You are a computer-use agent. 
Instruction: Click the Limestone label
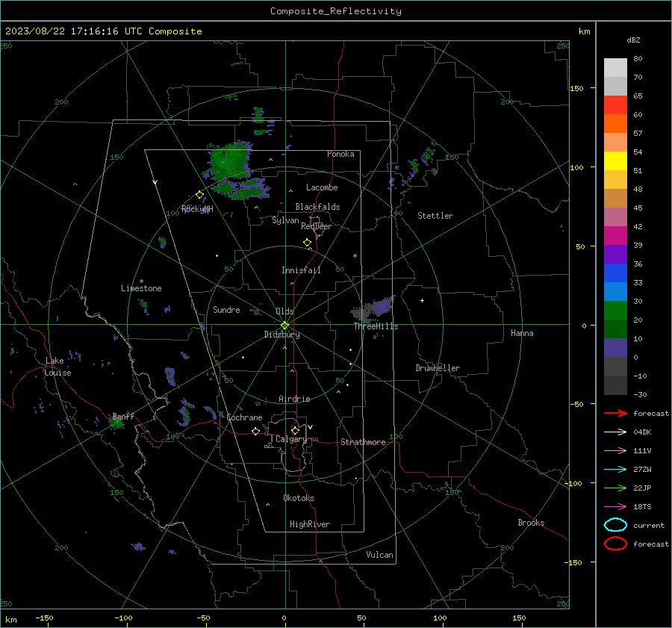tap(141, 288)
